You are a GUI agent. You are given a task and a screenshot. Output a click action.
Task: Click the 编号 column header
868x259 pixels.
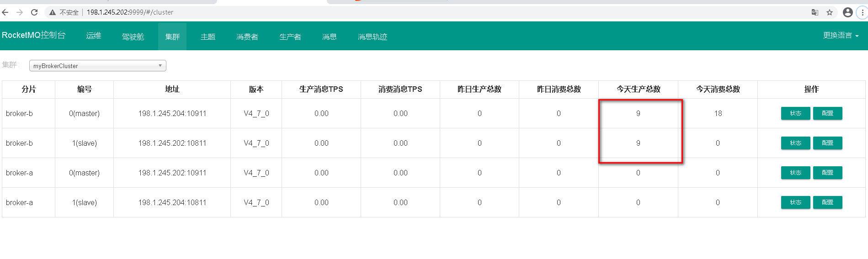pos(85,89)
